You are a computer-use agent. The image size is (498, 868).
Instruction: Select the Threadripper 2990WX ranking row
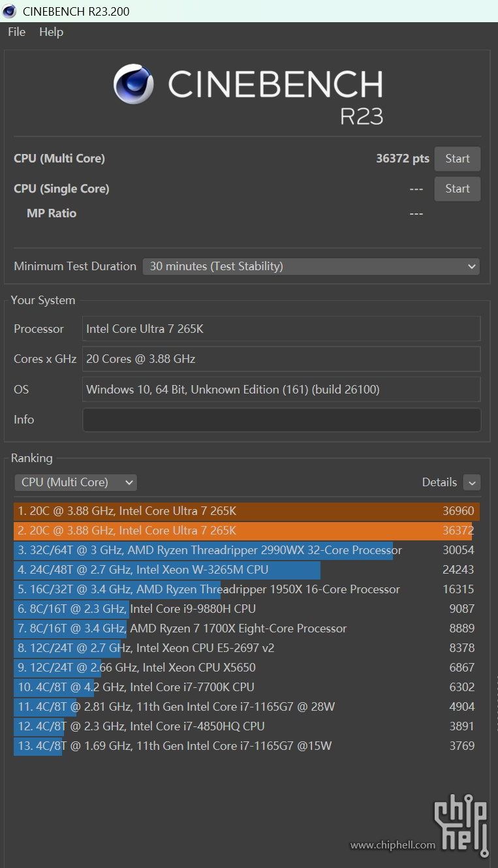pos(247,550)
